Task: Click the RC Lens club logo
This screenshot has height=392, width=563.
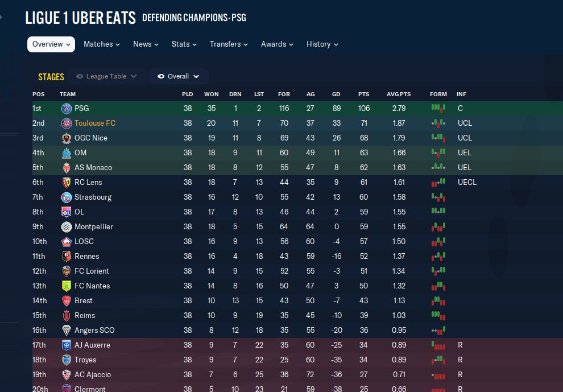Action: (67, 182)
